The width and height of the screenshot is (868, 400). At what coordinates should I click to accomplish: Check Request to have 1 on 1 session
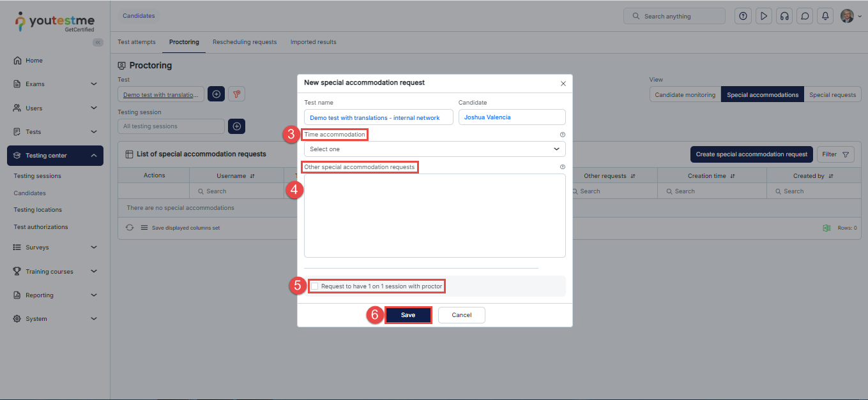point(314,286)
